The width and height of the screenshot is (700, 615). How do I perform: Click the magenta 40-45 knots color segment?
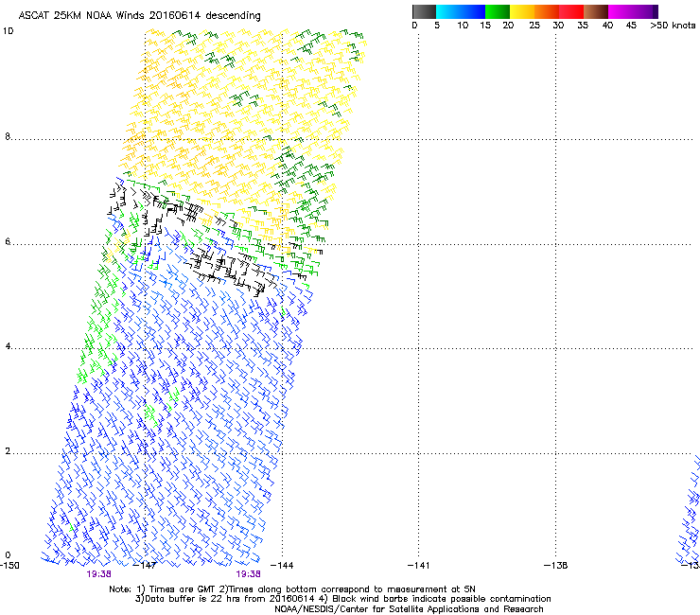[621, 11]
